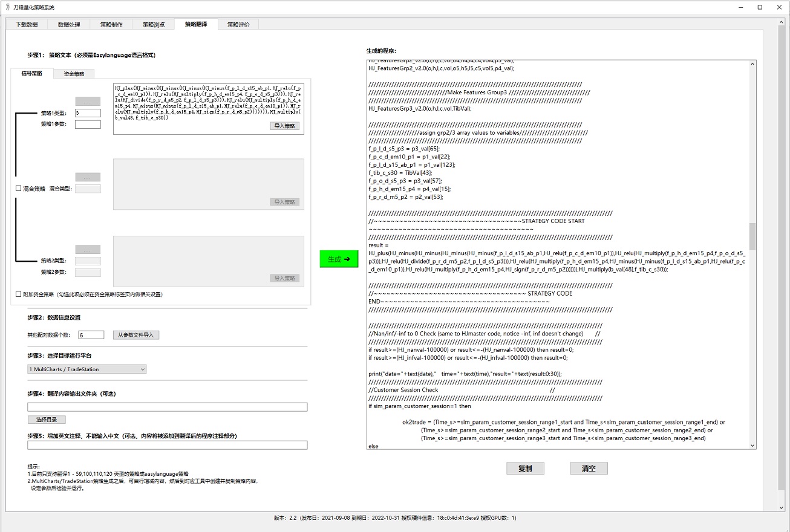Click the line f_p_h_d_em15_p4 = p4_val[15];
The height and width of the screenshot is (532, 790).
tap(410, 189)
